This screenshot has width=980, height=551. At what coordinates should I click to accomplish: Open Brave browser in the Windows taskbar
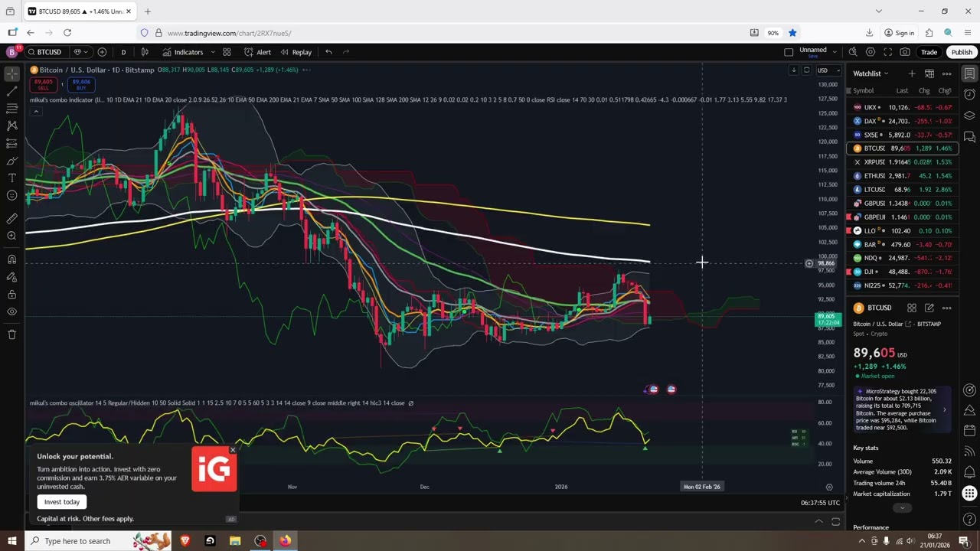tap(185, 541)
